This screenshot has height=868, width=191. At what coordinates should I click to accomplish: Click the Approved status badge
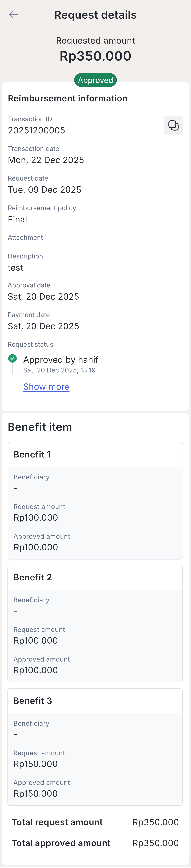(x=95, y=80)
